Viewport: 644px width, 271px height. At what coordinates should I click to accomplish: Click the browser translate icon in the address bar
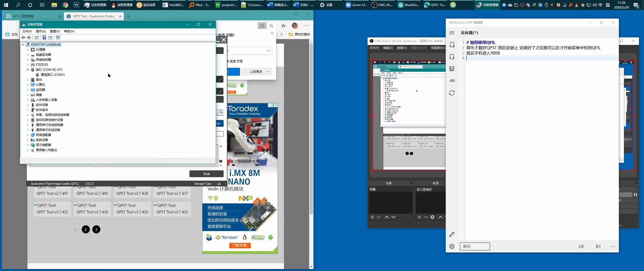pos(262,26)
